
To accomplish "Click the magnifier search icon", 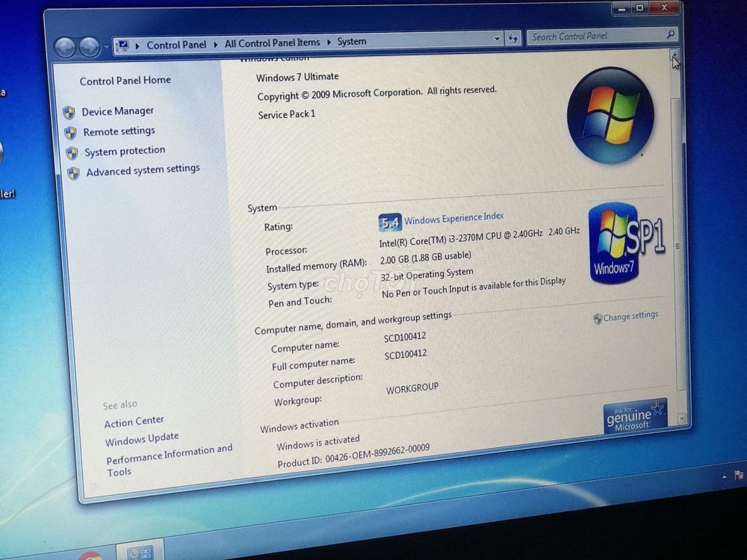I will 670,34.
